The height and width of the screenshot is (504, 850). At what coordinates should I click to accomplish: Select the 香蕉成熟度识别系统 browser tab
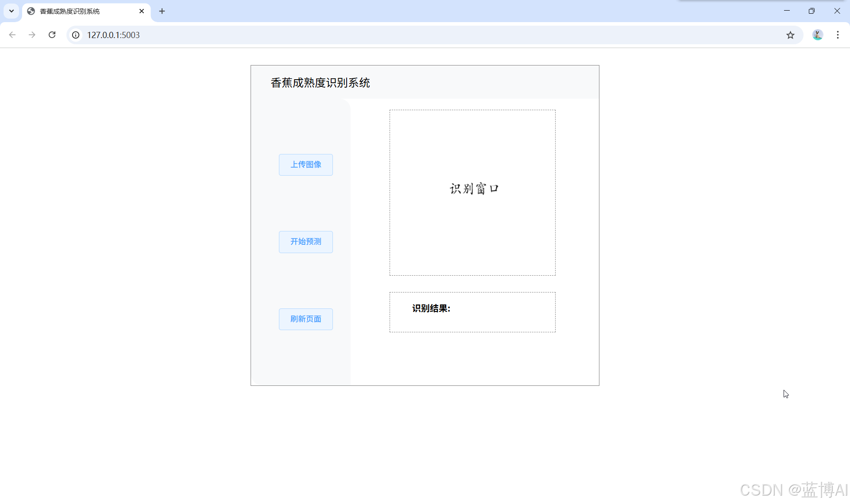click(x=80, y=11)
